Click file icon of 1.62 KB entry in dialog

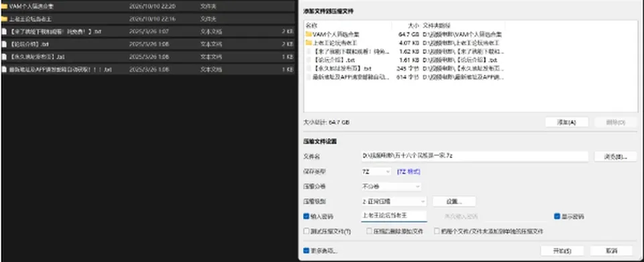point(309,52)
